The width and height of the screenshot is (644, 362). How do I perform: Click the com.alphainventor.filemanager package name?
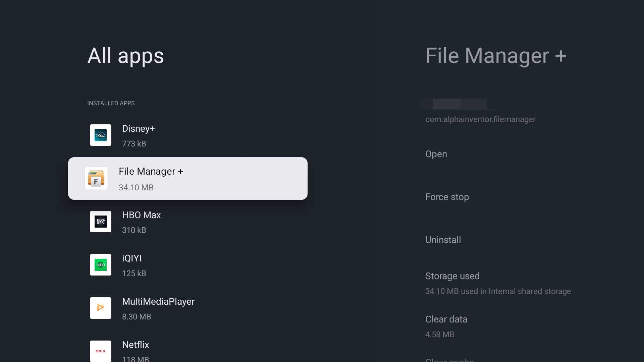pyautogui.click(x=480, y=119)
